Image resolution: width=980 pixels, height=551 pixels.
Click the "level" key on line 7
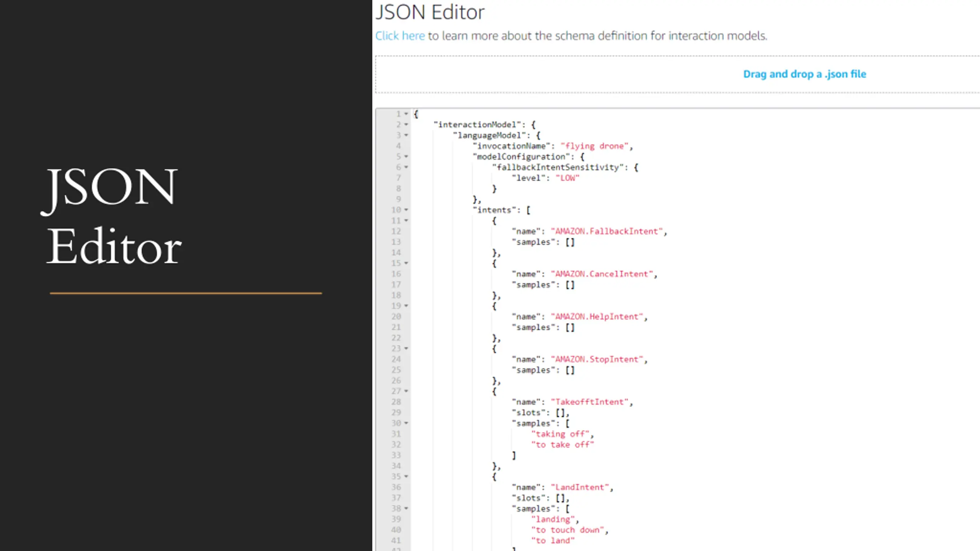pos(529,178)
